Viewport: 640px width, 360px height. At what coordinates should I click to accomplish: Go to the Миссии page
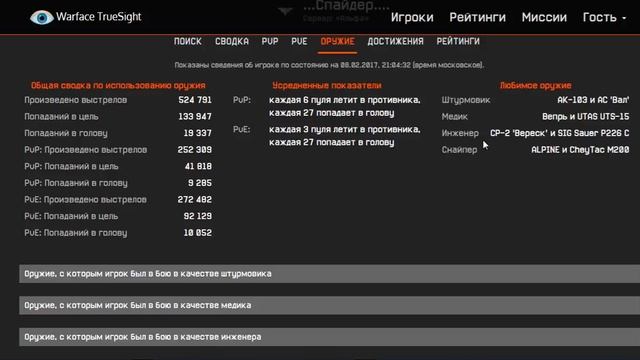click(544, 17)
